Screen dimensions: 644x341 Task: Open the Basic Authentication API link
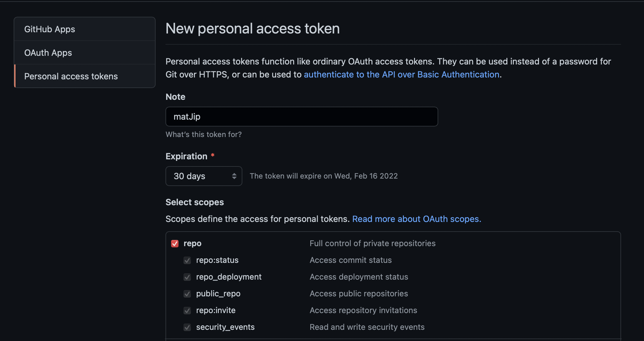click(402, 75)
